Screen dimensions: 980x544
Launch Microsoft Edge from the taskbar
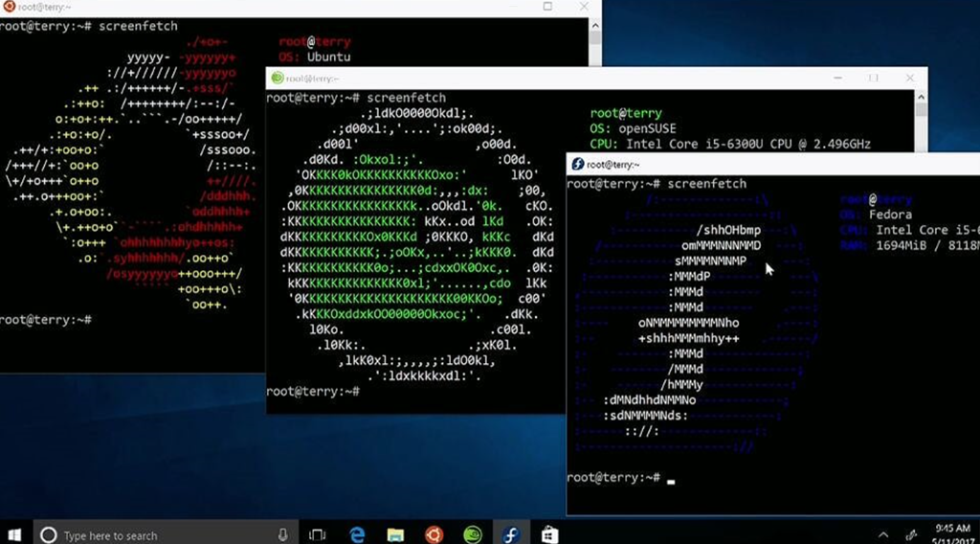point(357,534)
